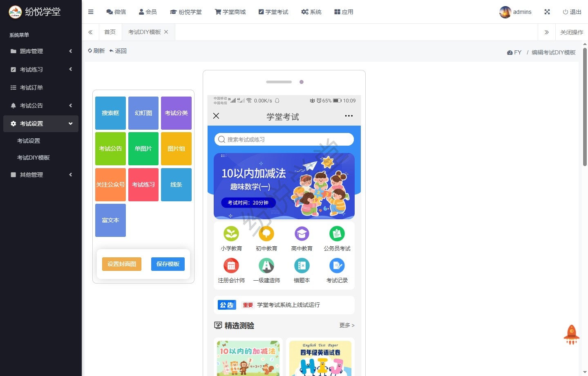588x376 pixels.
Task: Click the 考试记录 icon in preview
Action: click(x=337, y=266)
